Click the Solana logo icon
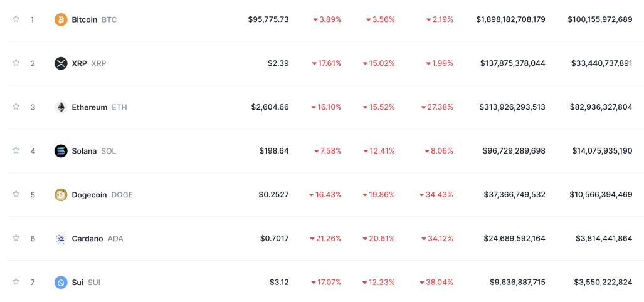 61,150
